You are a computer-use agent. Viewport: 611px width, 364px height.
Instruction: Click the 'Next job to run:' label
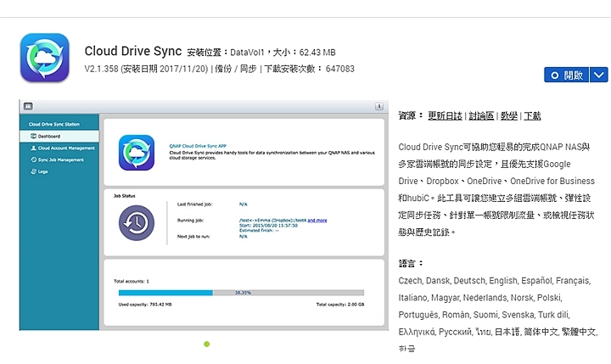[x=193, y=237]
